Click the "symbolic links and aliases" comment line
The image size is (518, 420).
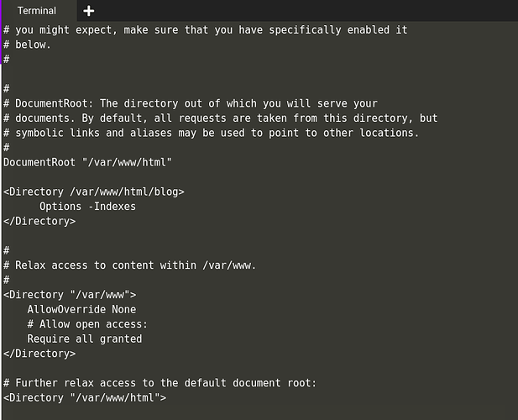[211, 133]
